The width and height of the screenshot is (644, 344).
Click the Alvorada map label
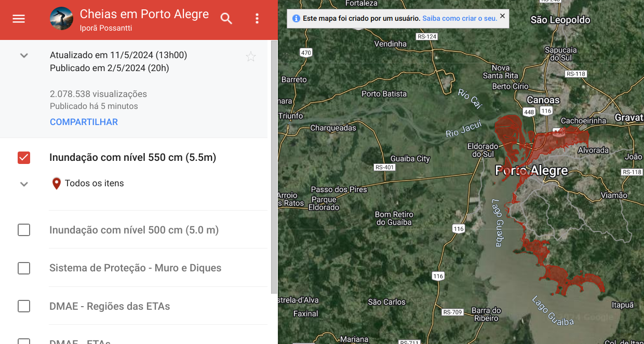594,150
